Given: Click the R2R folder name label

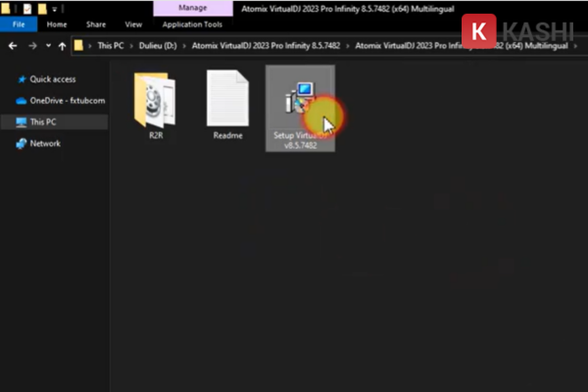Looking at the screenshot, I should coord(156,135).
